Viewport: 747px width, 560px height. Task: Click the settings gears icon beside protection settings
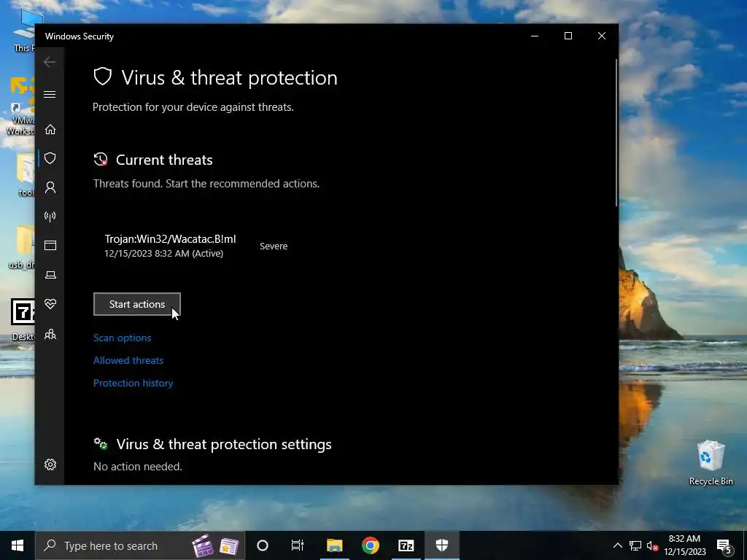101,444
